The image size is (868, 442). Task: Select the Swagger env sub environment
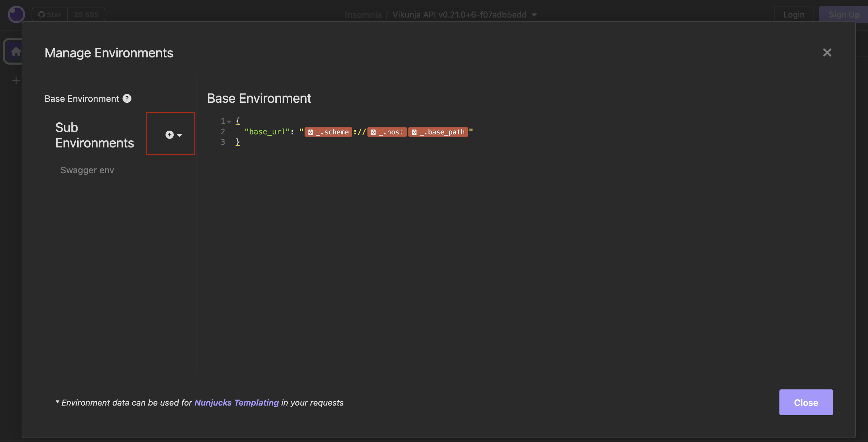(87, 170)
